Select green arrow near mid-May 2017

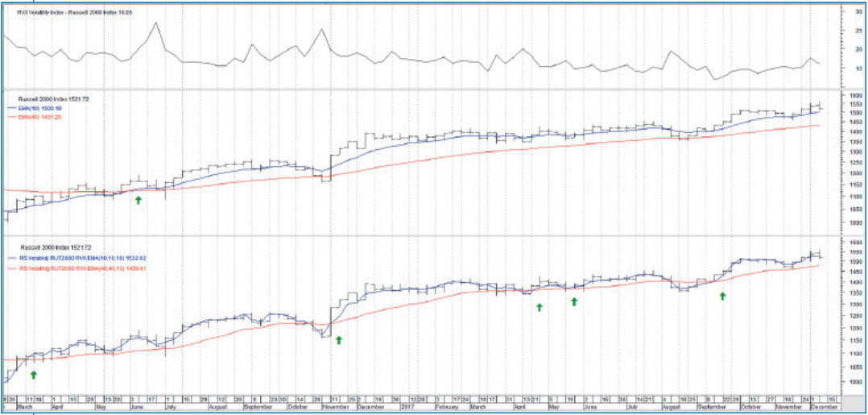(574, 301)
